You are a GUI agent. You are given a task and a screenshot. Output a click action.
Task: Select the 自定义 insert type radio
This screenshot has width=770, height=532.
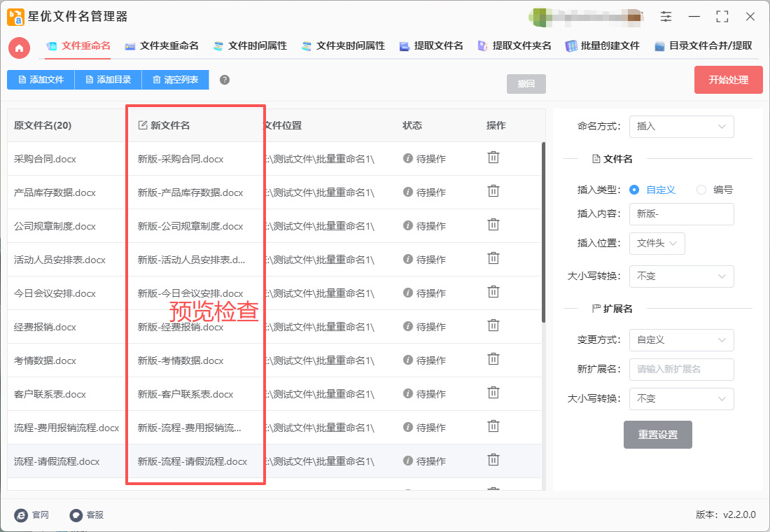(634, 190)
